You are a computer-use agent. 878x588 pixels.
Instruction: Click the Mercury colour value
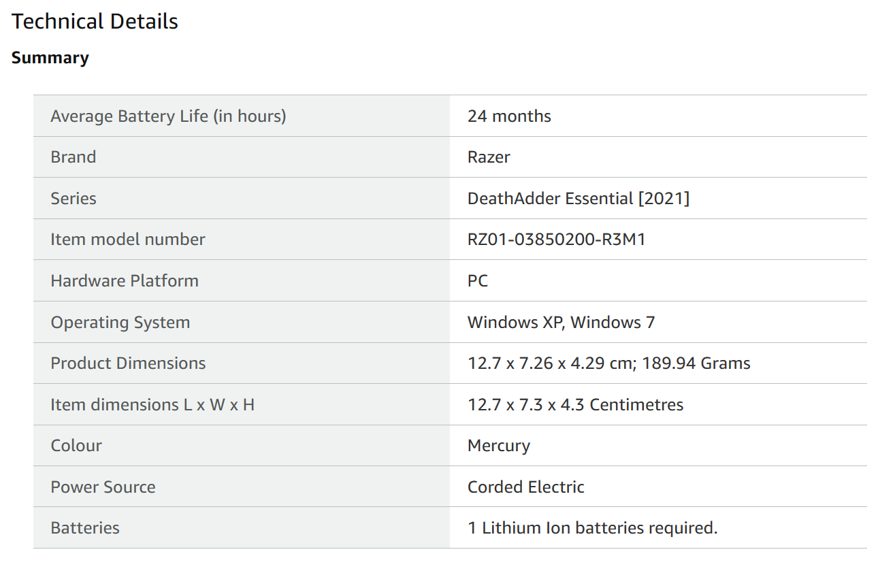[498, 445]
